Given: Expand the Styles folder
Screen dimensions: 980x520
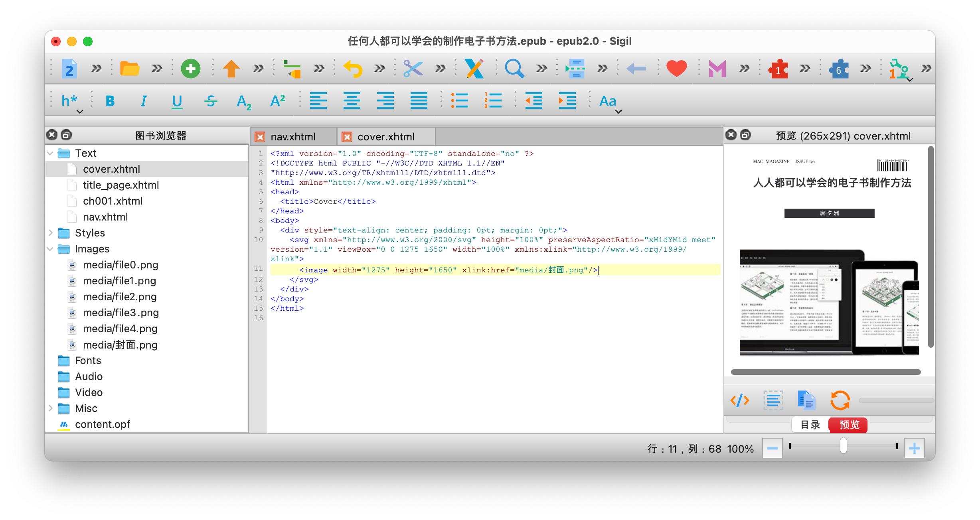Looking at the screenshot, I should point(51,233).
